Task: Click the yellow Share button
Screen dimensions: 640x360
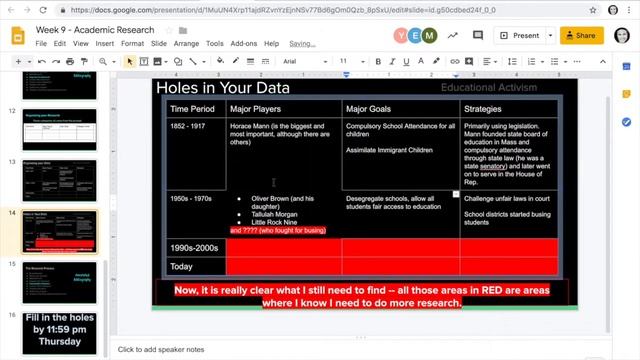Action: click(x=582, y=36)
